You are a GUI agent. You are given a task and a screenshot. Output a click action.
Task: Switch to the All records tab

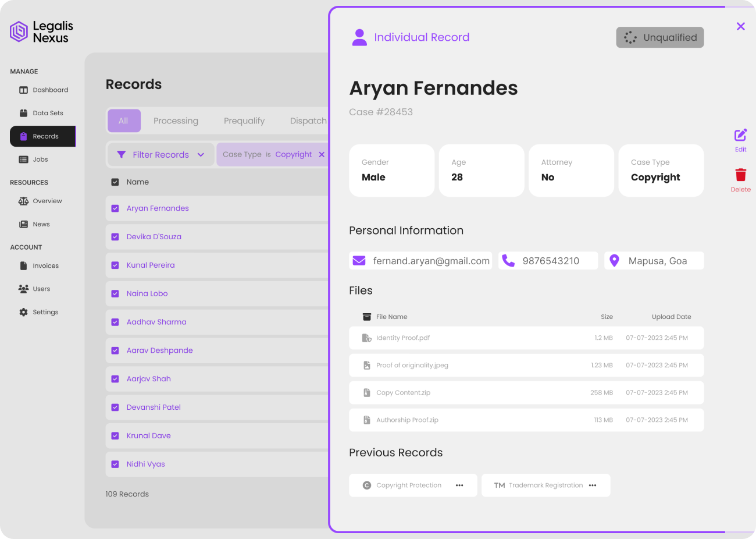tap(124, 120)
